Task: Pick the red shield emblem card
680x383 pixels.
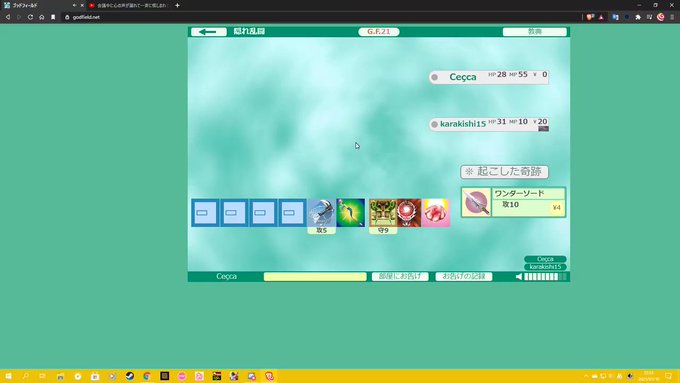Action: coord(409,213)
